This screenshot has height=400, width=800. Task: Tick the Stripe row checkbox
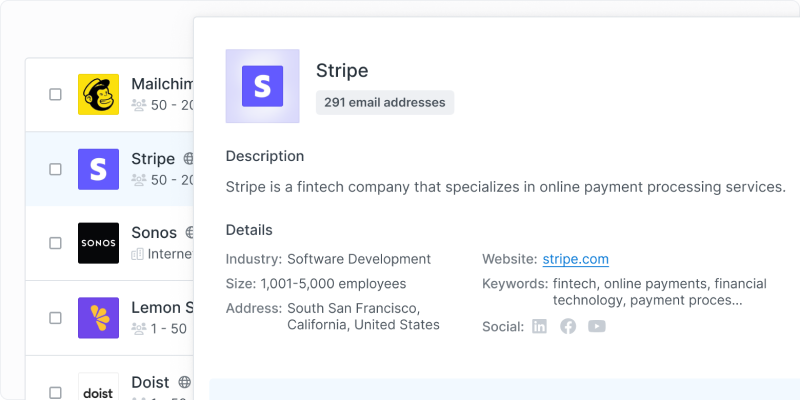(x=55, y=169)
